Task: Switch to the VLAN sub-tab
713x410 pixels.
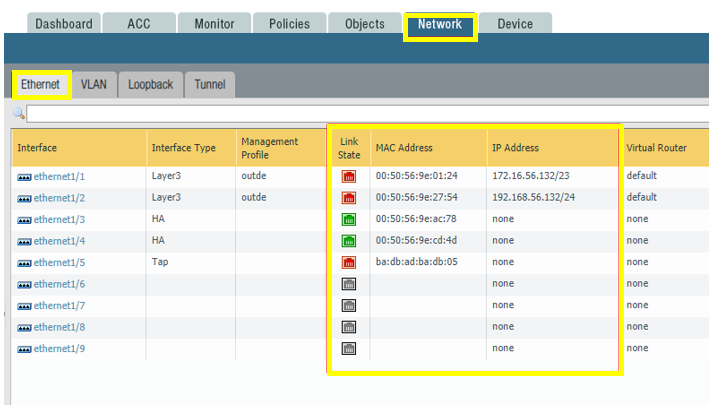Action: [94, 85]
